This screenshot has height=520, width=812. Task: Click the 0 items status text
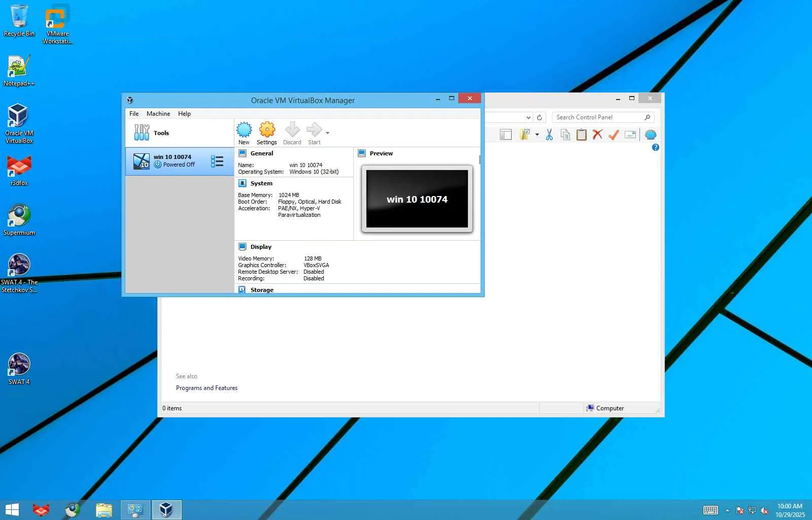172,408
